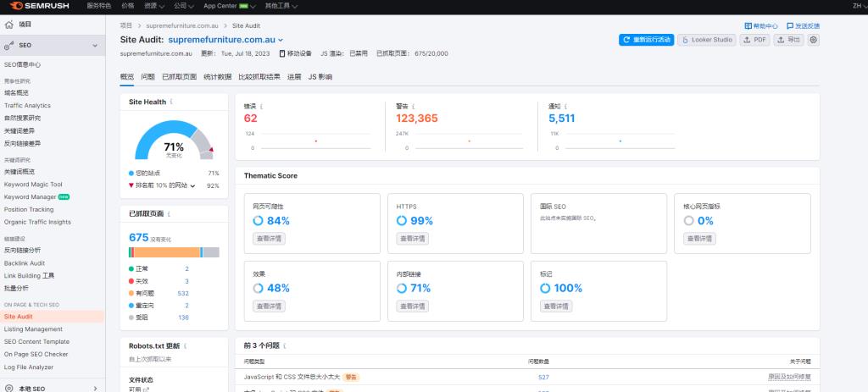The width and height of the screenshot is (868, 392).
Task: Click the info icon next to Site Health
Action: pos(171,102)
